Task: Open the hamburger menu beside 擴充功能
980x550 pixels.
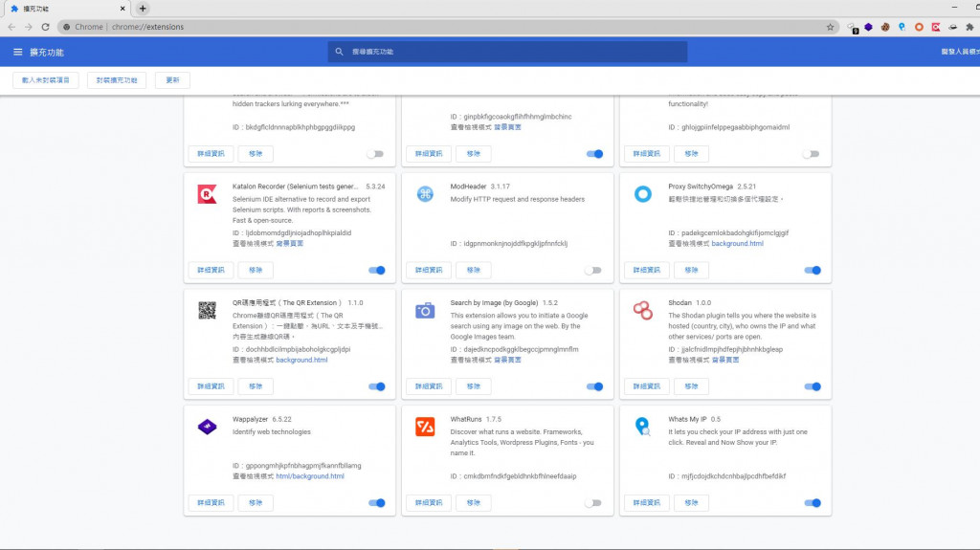Action: click(x=17, y=52)
